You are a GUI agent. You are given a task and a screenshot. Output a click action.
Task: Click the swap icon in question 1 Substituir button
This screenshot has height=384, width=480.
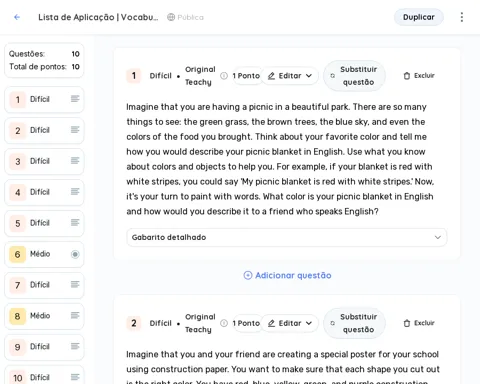coord(332,76)
